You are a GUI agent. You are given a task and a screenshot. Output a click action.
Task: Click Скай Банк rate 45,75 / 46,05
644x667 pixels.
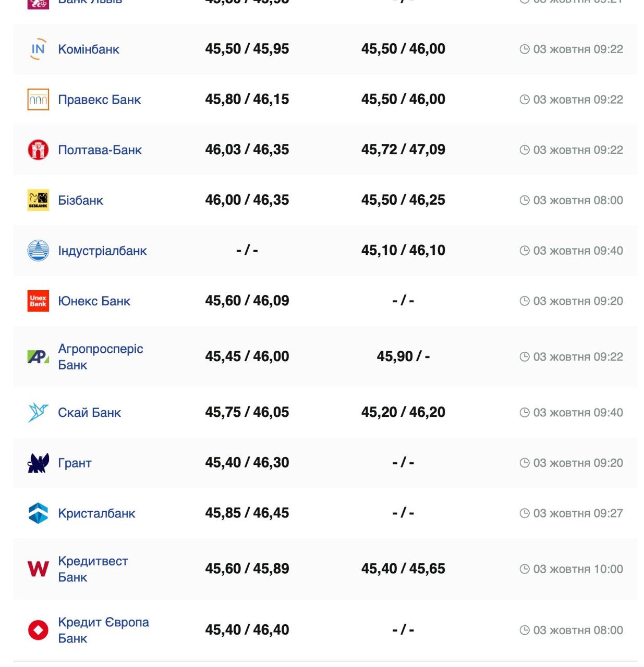point(247,412)
